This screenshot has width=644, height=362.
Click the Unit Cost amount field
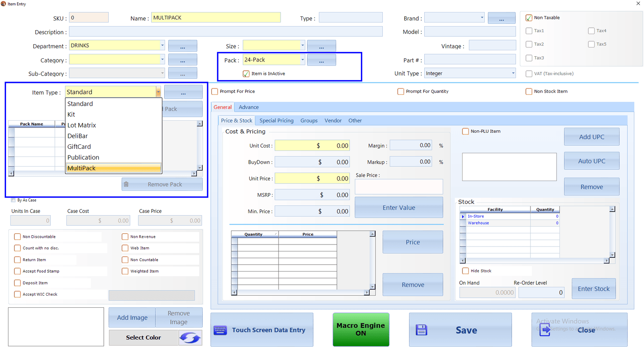[x=312, y=146]
